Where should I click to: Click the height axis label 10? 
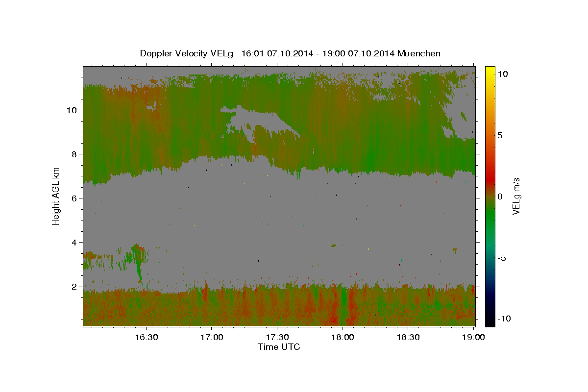coord(72,110)
